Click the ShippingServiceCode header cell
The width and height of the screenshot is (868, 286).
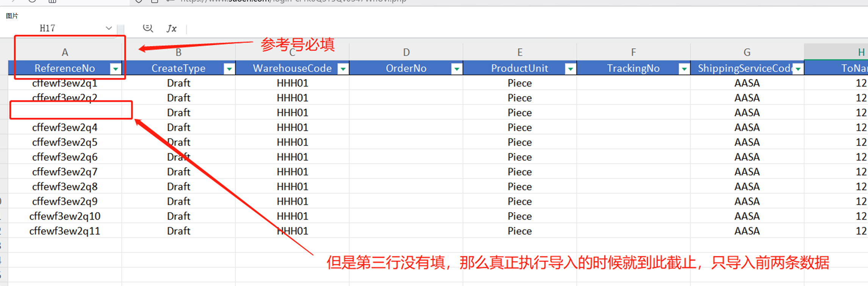coord(747,68)
